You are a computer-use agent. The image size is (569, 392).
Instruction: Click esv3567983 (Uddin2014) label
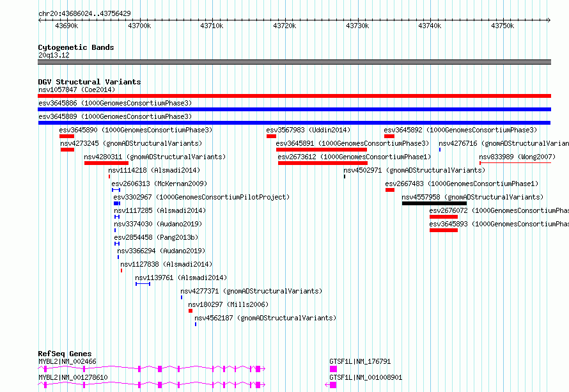tap(308, 130)
